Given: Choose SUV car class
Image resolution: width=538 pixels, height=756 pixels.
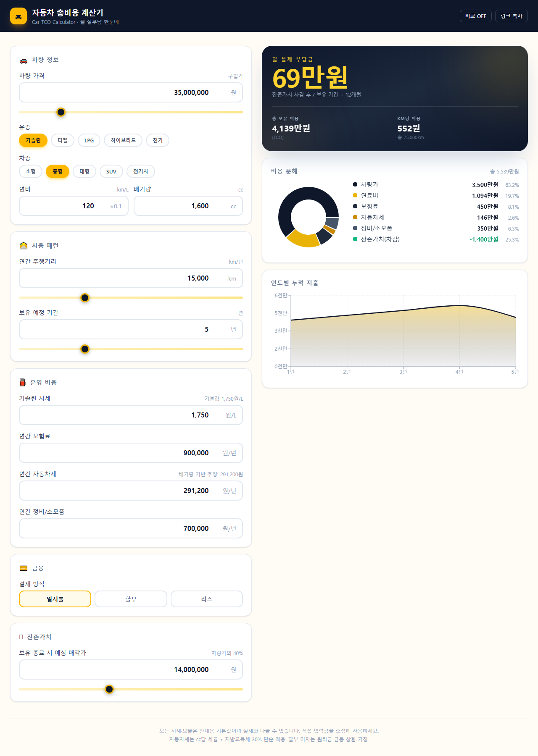Looking at the screenshot, I should (x=111, y=171).
